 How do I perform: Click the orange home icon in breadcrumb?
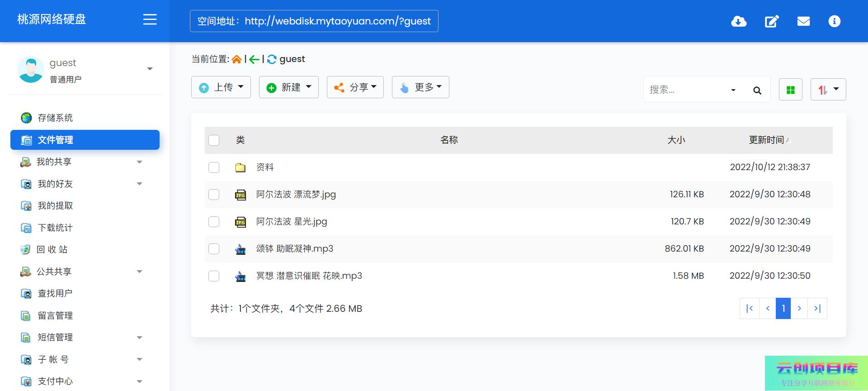(236, 59)
